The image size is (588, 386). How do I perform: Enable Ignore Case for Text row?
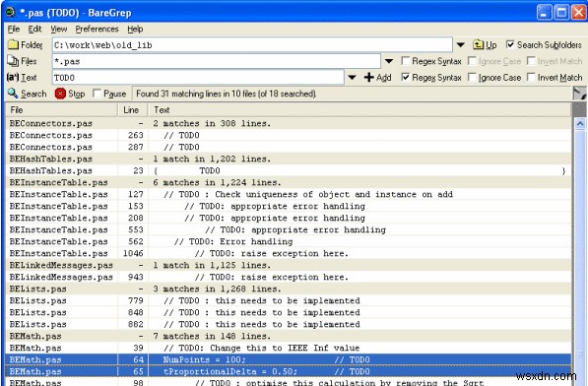click(472, 77)
